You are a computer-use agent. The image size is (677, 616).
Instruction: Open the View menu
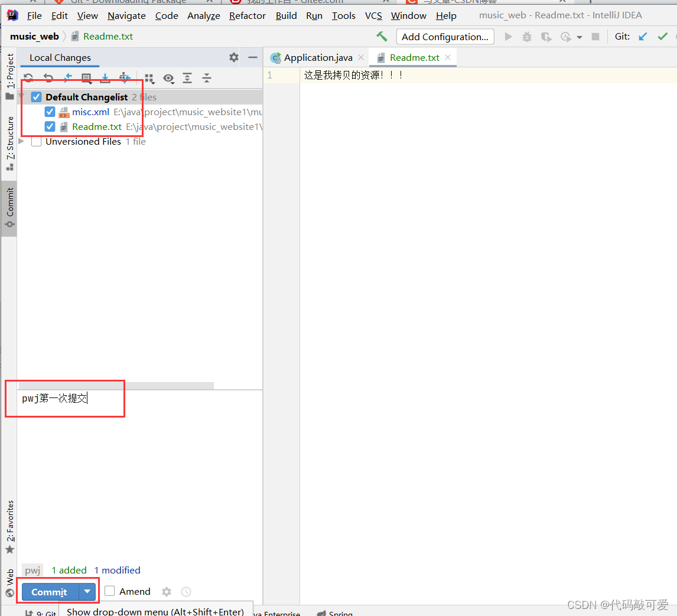pos(87,16)
